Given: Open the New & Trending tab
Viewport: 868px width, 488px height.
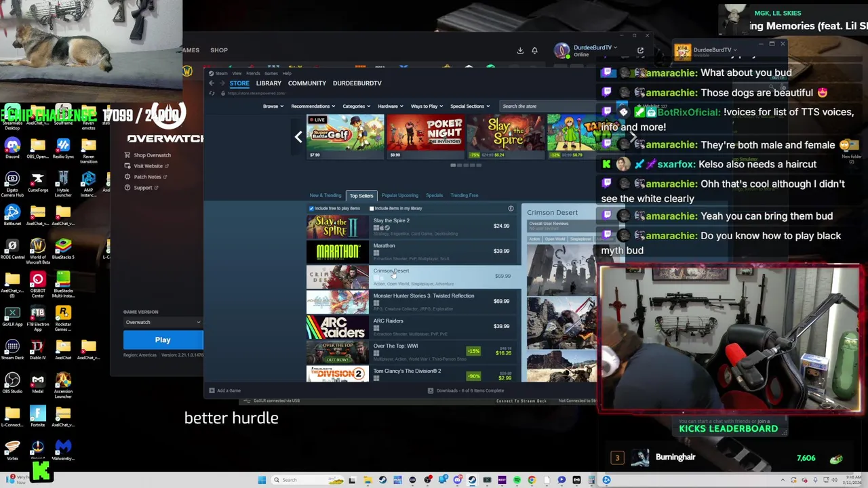Looking at the screenshot, I should tap(325, 195).
